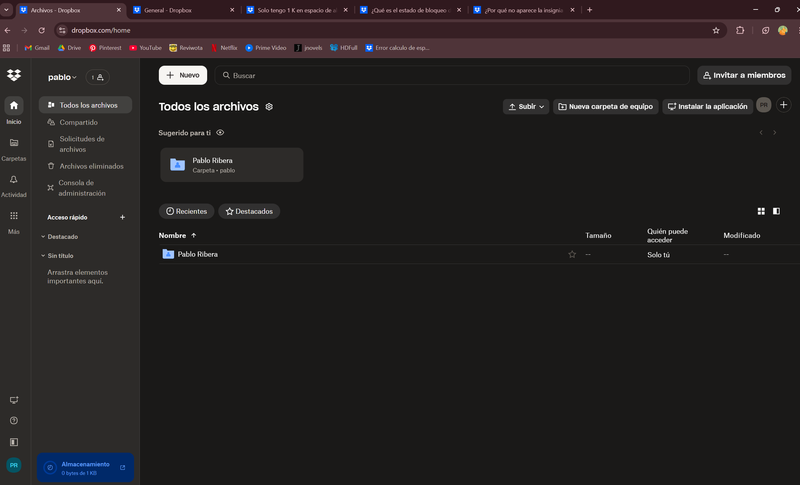Image resolution: width=800 pixels, height=485 pixels.
Task: Open Pinterest bookmark
Action: [x=105, y=48]
